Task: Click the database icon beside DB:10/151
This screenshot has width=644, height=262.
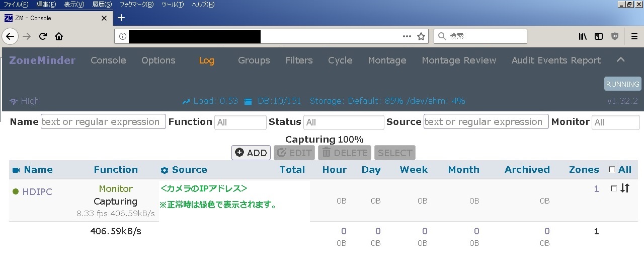Action: click(248, 101)
